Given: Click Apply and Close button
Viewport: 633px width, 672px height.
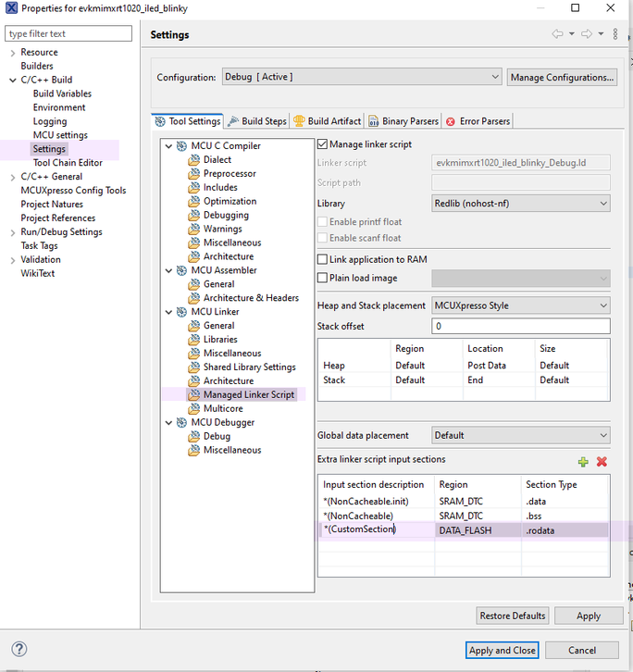Looking at the screenshot, I should (502, 650).
